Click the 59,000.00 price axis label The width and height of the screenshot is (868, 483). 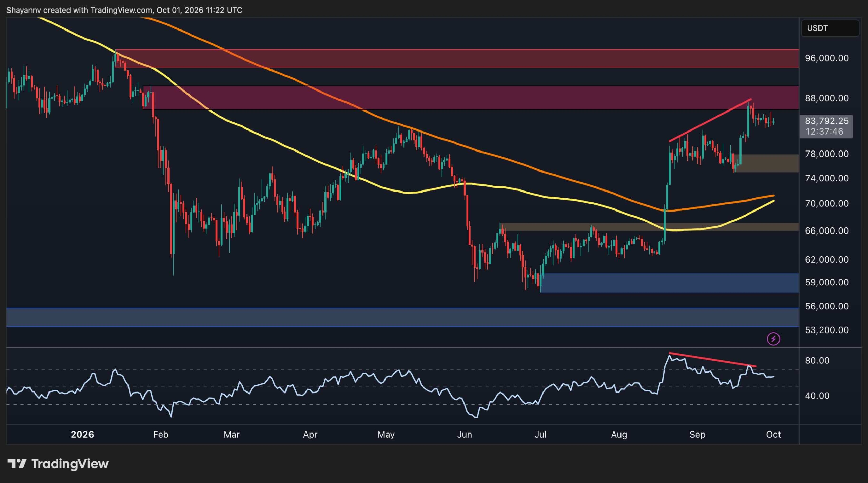click(827, 282)
